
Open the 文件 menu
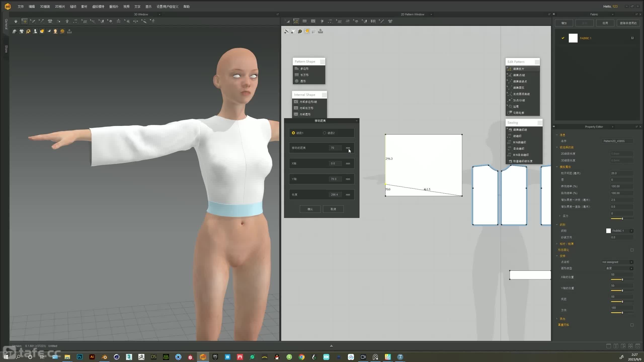pos(21,7)
